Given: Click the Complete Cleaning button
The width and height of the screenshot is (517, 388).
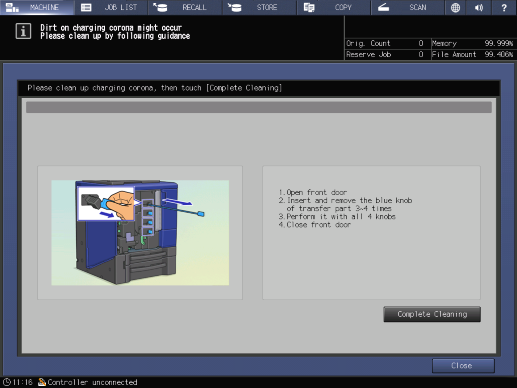Looking at the screenshot, I should click(x=432, y=314).
